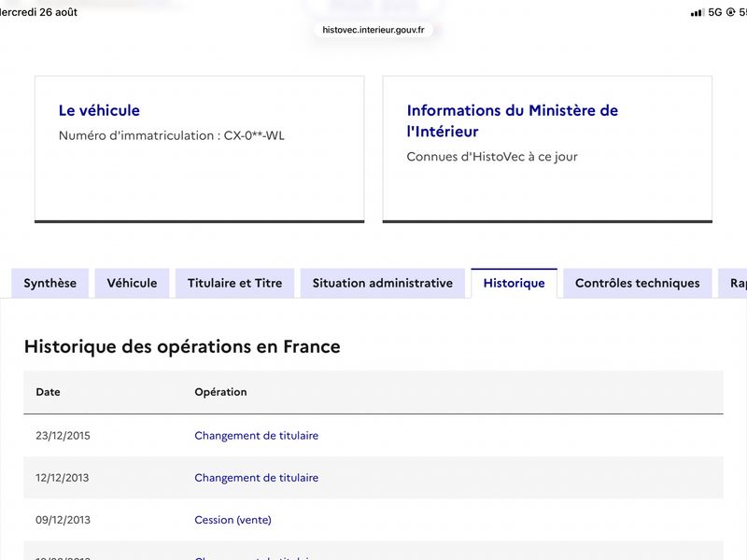
Task: Click Connues d'HistoVec à ce jour text
Action: point(492,157)
